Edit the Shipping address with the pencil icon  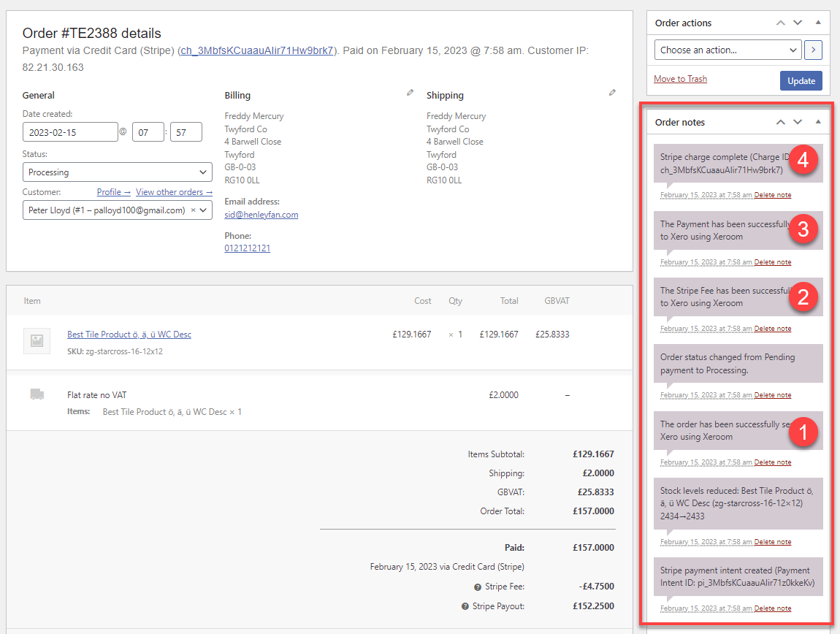(x=612, y=93)
